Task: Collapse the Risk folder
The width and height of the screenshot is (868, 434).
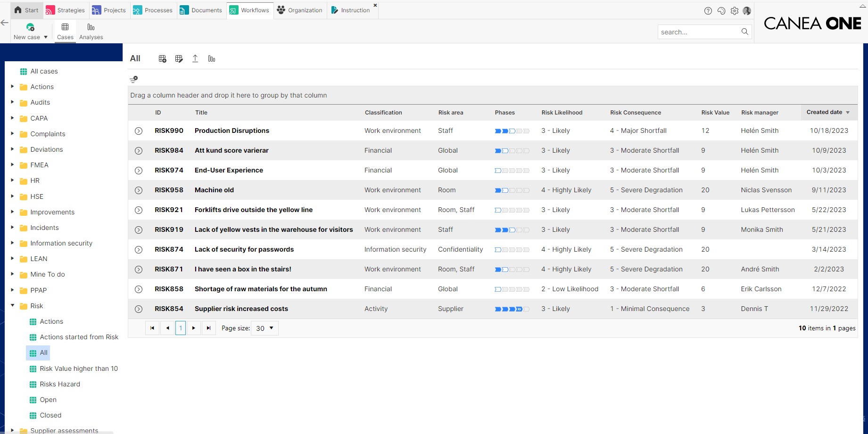Action: click(13, 305)
